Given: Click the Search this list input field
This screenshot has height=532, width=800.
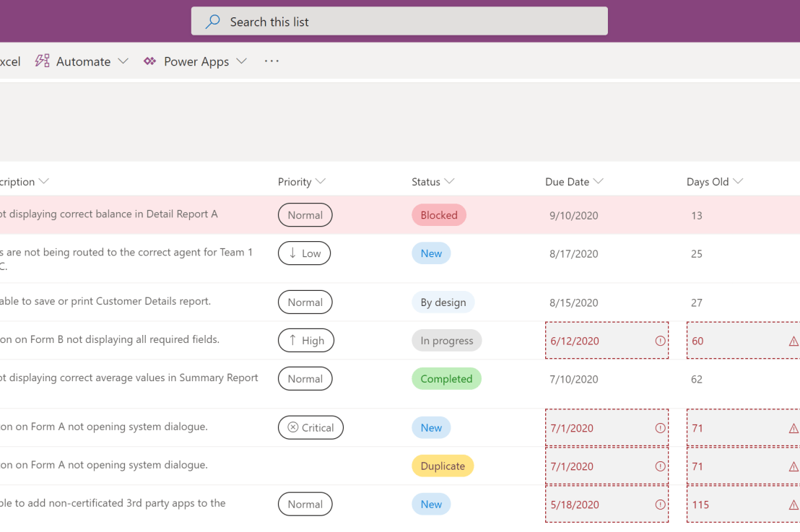Looking at the screenshot, I should click(399, 21).
